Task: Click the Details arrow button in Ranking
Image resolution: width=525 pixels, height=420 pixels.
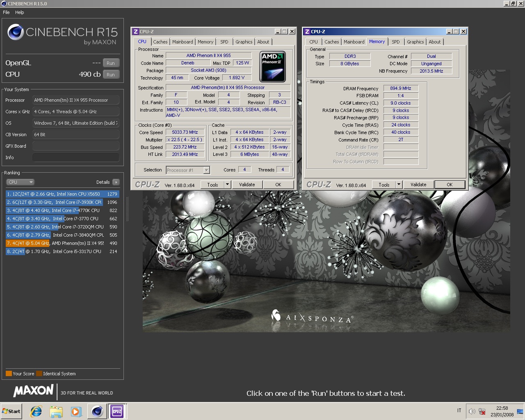Action: point(116,182)
